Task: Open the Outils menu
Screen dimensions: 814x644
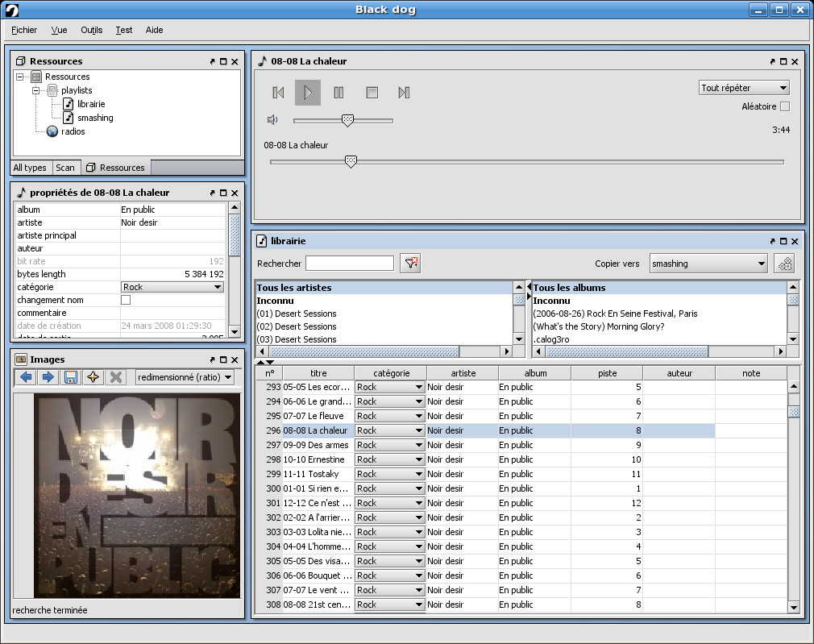Action: pyautogui.click(x=91, y=30)
